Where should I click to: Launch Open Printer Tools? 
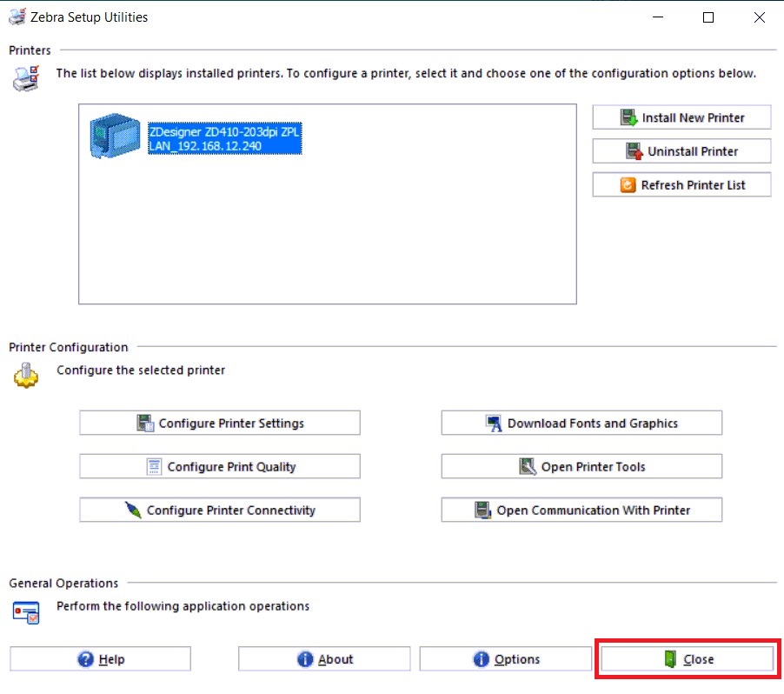(x=581, y=466)
